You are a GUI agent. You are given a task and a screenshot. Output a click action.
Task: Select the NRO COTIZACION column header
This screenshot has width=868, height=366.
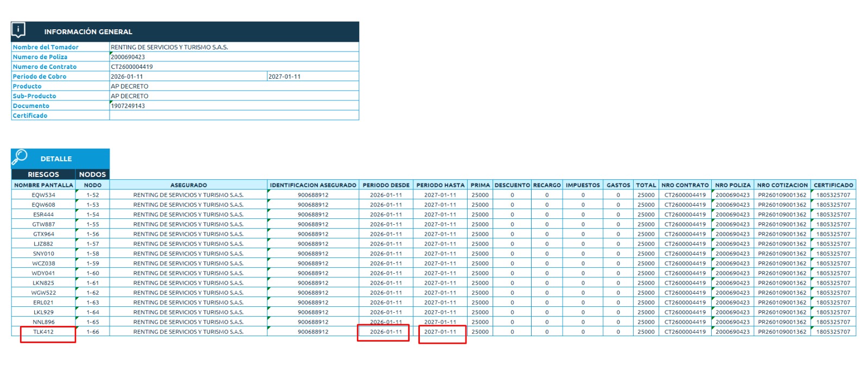point(782,185)
